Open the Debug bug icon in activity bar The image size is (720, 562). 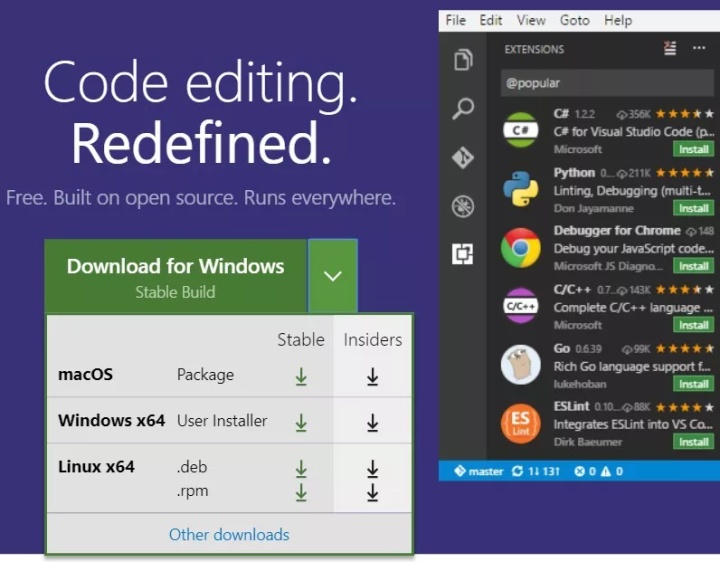coord(463,206)
